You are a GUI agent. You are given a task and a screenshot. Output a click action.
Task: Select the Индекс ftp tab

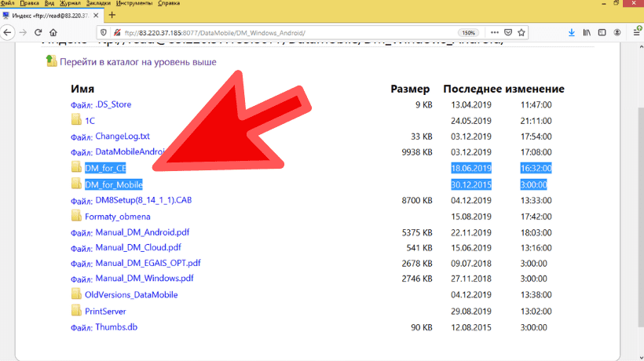(50, 16)
